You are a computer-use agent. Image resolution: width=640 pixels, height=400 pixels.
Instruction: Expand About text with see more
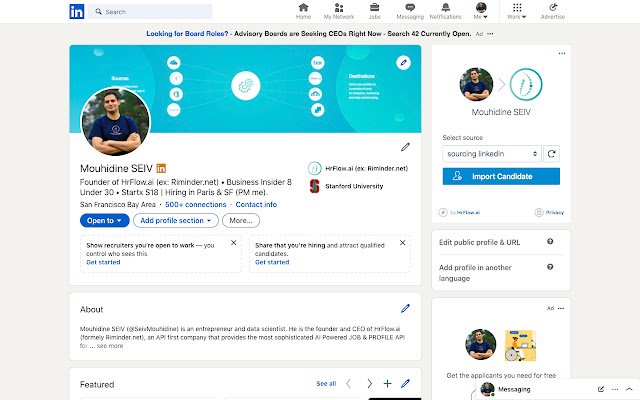[109, 346]
